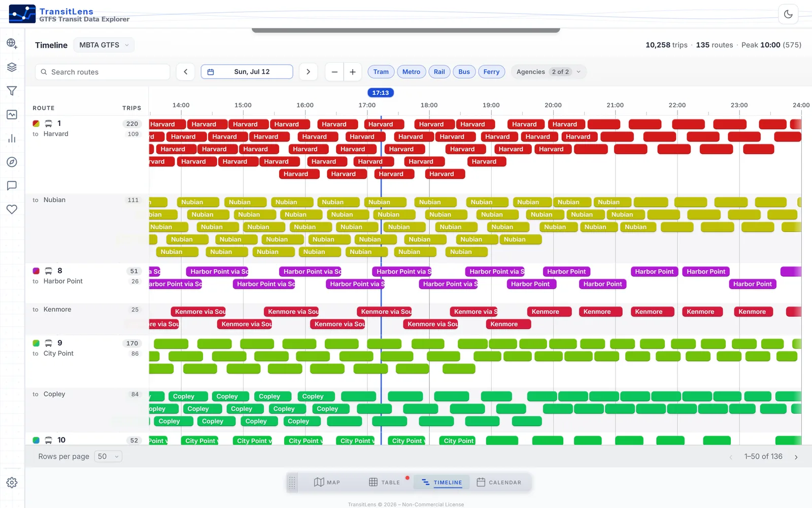Open the add globe source icon in sidebar
The width and height of the screenshot is (812, 508).
point(12,44)
